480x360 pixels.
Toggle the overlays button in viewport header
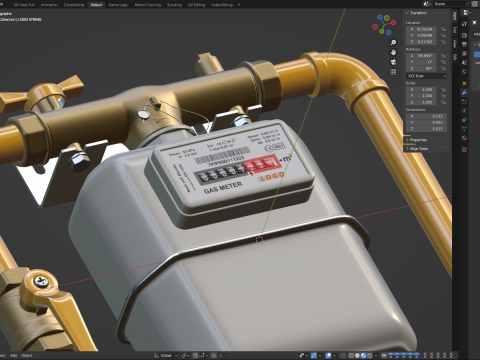[328, 356]
